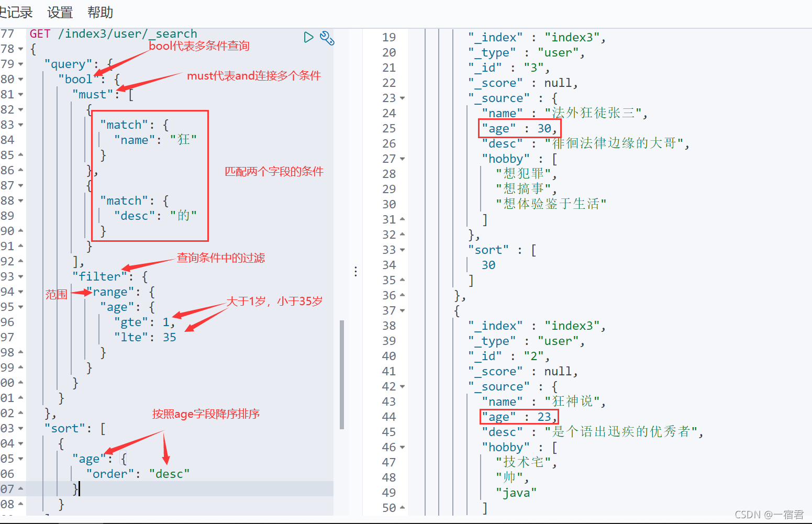The height and width of the screenshot is (524, 812).
Task: Collapse the filter block at line 93
Action: (20, 276)
